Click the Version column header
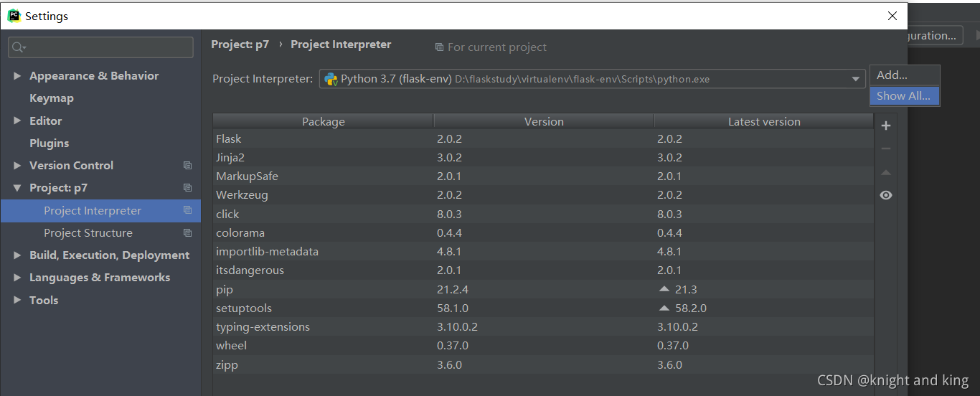 (544, 121)
